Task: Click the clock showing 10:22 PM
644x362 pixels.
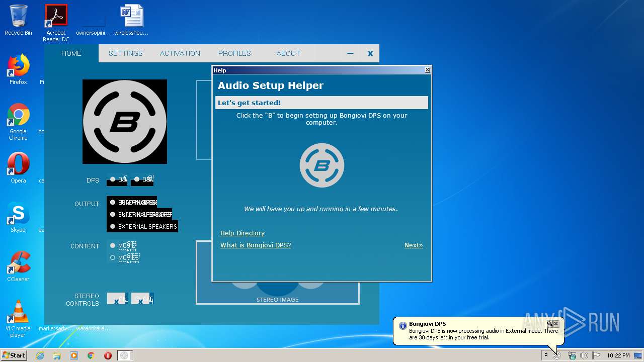Action: tap(618, 355)
